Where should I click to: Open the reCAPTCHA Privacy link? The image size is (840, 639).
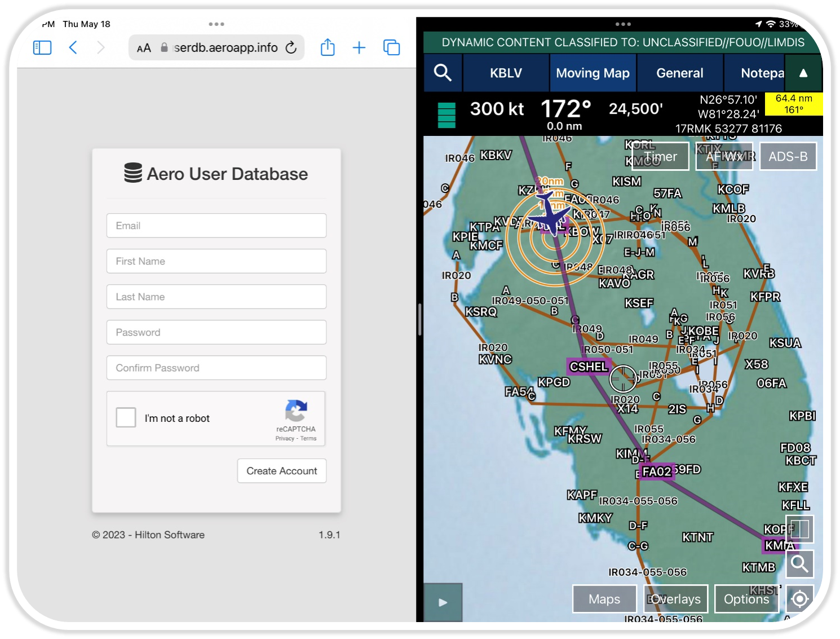[285, 438]
